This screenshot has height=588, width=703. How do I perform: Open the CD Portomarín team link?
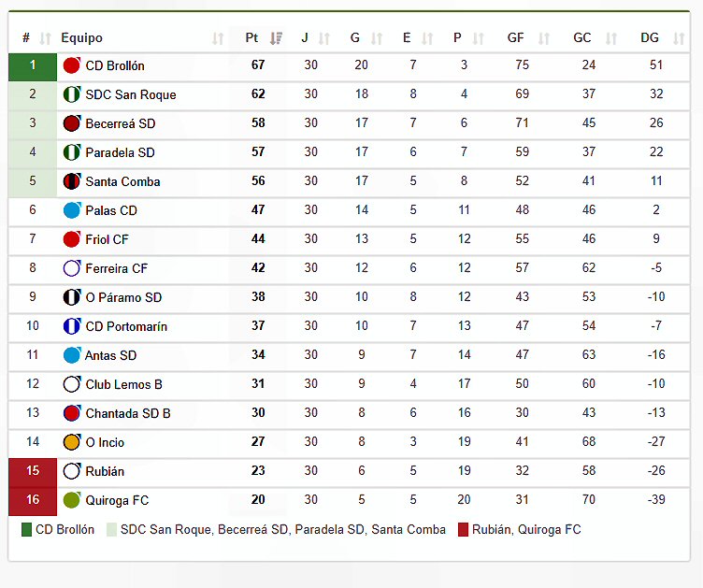(x=126, y=326)
